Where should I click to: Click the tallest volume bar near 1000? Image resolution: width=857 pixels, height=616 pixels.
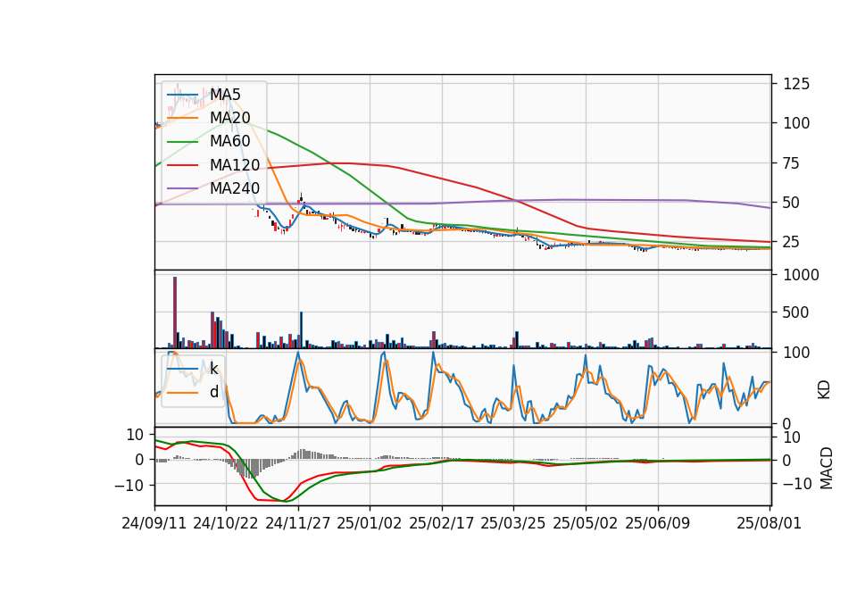pos(175,312)
